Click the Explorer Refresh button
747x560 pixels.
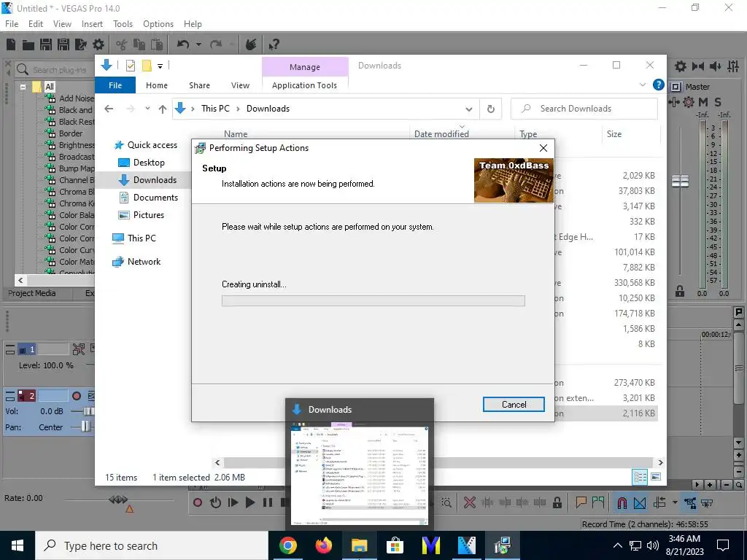491,109
